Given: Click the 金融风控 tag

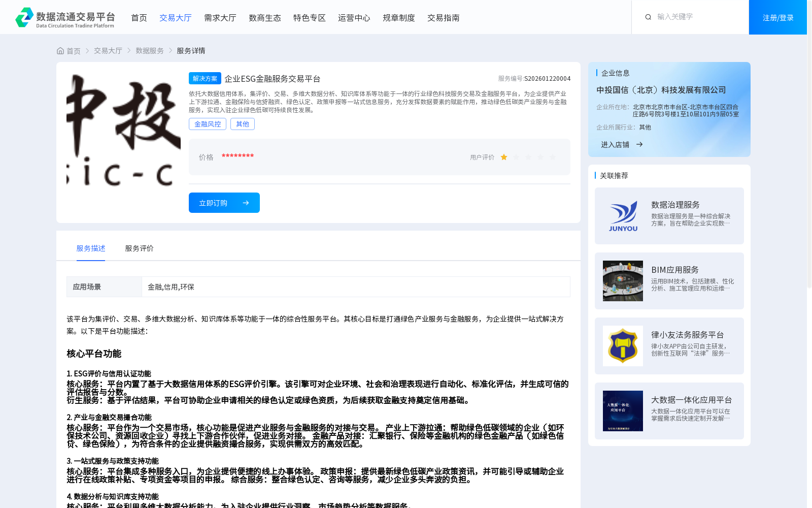Looking at the screenshot, I should pos(208,124).
